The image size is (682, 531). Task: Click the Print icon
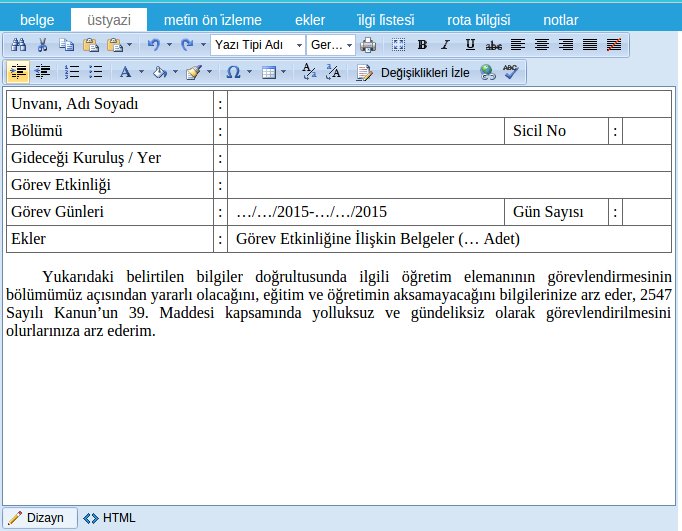tap(368, 44)
